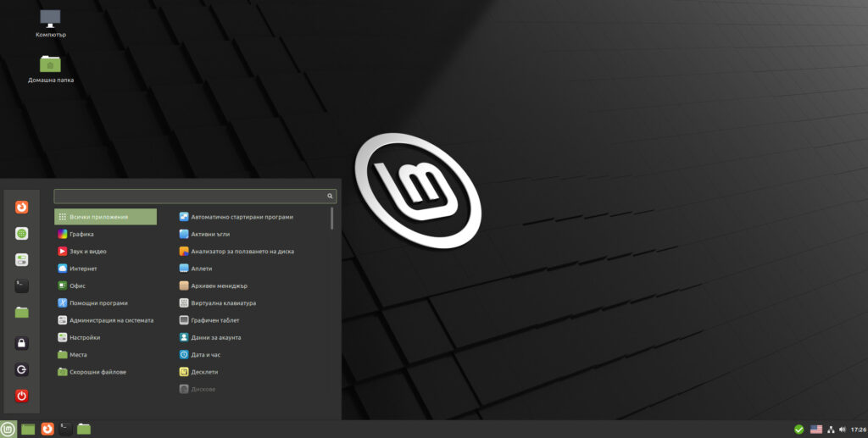Screen dimensions: 868x438
Task: Launch Firefox from the panel
Action: 47,430
